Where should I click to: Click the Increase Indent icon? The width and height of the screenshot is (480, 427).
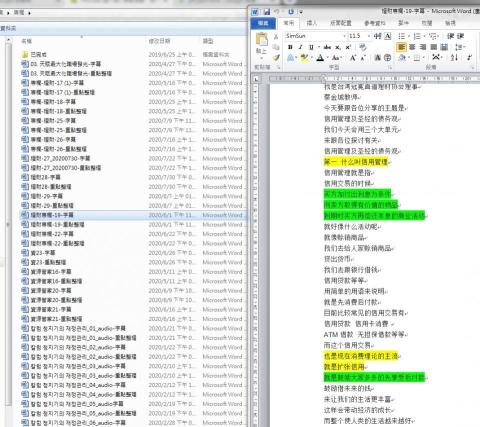click(x=461, y=36)
